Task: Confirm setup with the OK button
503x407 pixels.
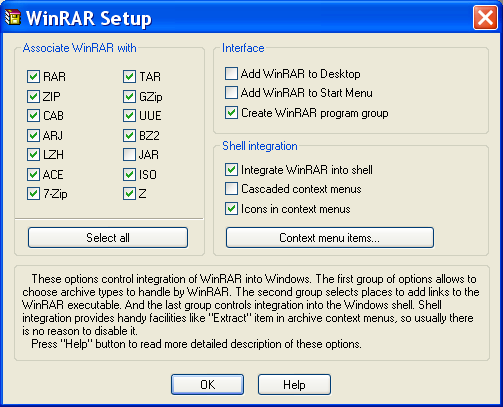Action: [x=207, y=385]
